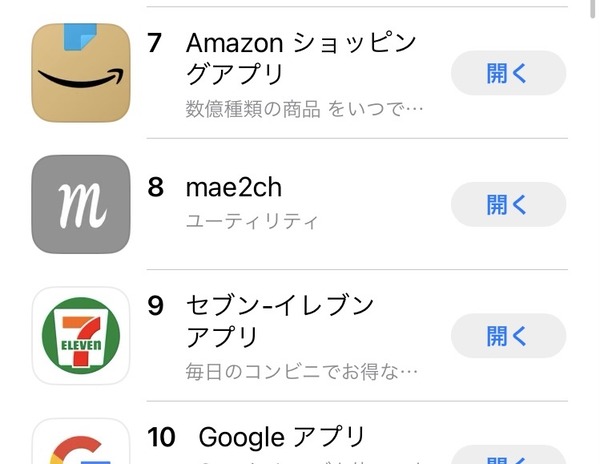Open Google app with 開く button

(x=508, y=455)
